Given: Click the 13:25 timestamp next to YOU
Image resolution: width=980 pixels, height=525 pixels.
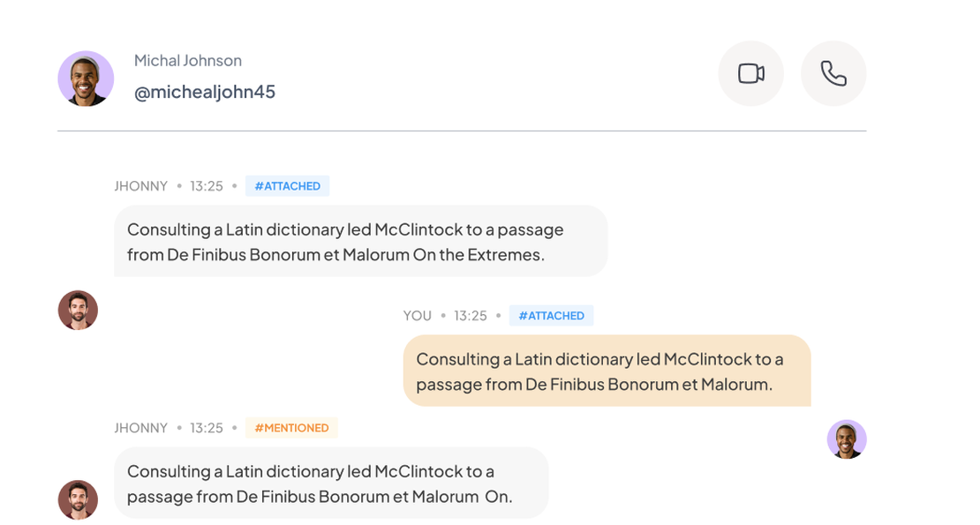Looking at the screenshot, I should pos(471,316).
